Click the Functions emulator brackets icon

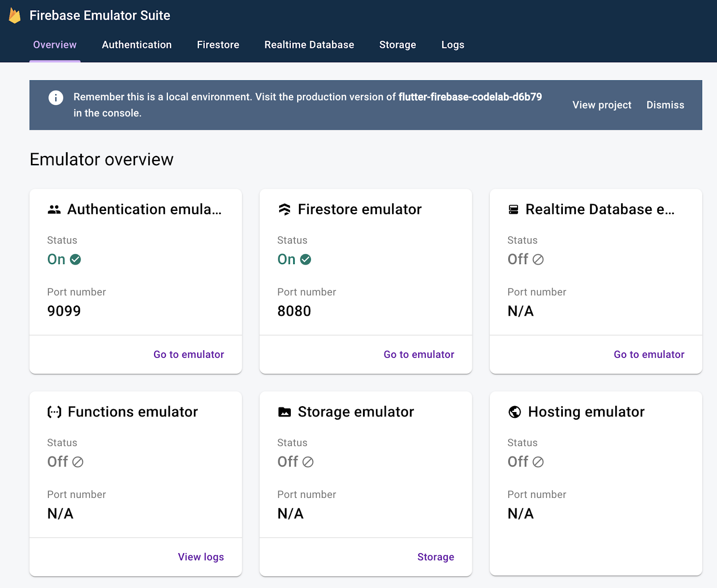(54, 412)
